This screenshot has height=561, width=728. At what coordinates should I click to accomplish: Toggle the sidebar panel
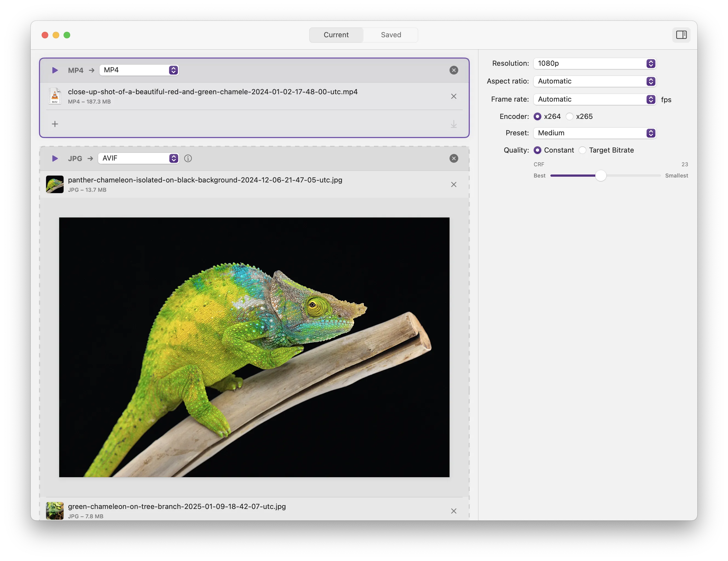pos(681,35)
